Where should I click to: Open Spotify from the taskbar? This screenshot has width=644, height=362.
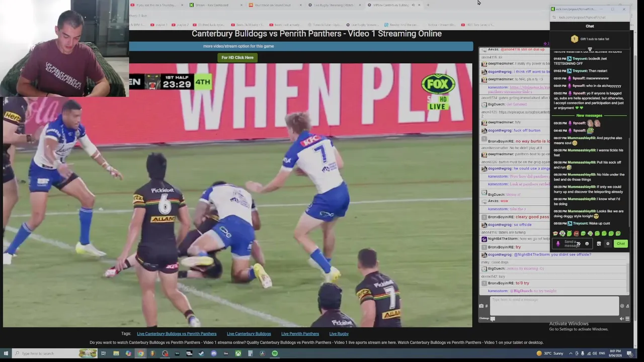click(x=275, y=353)
